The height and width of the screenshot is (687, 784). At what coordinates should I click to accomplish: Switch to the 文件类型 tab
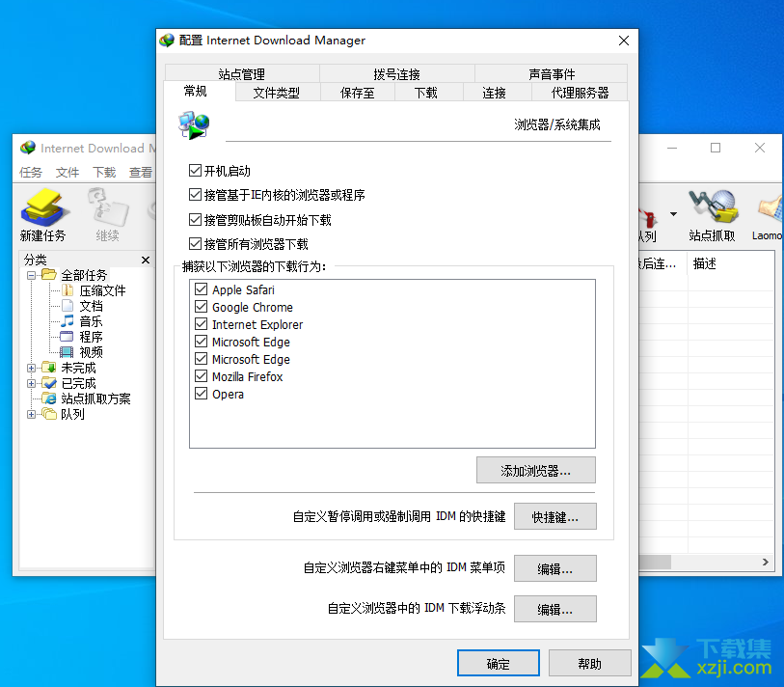[x=277, y=93]
